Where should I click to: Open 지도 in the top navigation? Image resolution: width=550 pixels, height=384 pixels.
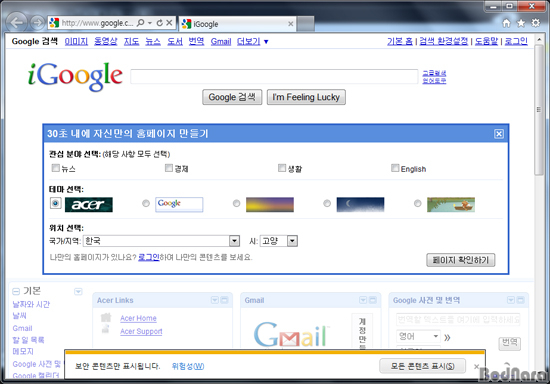tap(132, 41)
